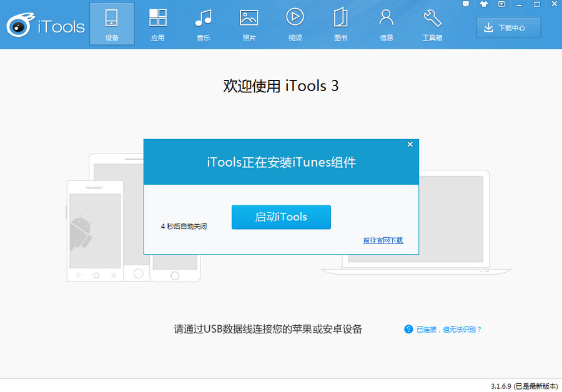Go to the 照片 (Photos) section
The height and width of the screenshot is (392, 562).
point(249,24)
